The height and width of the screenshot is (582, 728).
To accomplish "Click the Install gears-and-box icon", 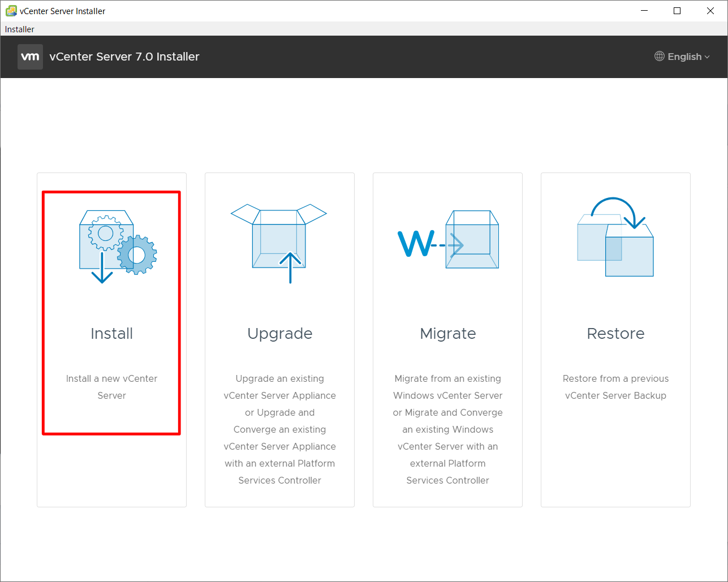I will click(x=118, y=247).
